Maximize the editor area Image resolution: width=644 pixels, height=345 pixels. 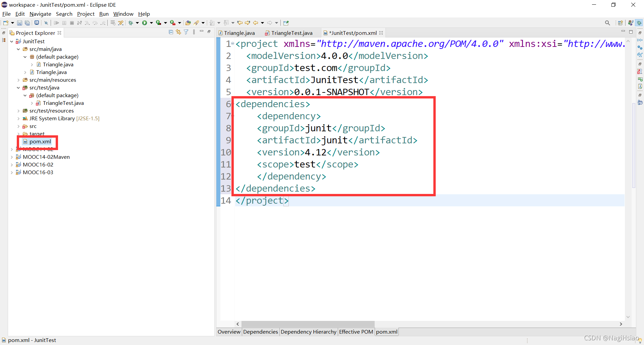[631, 32]
